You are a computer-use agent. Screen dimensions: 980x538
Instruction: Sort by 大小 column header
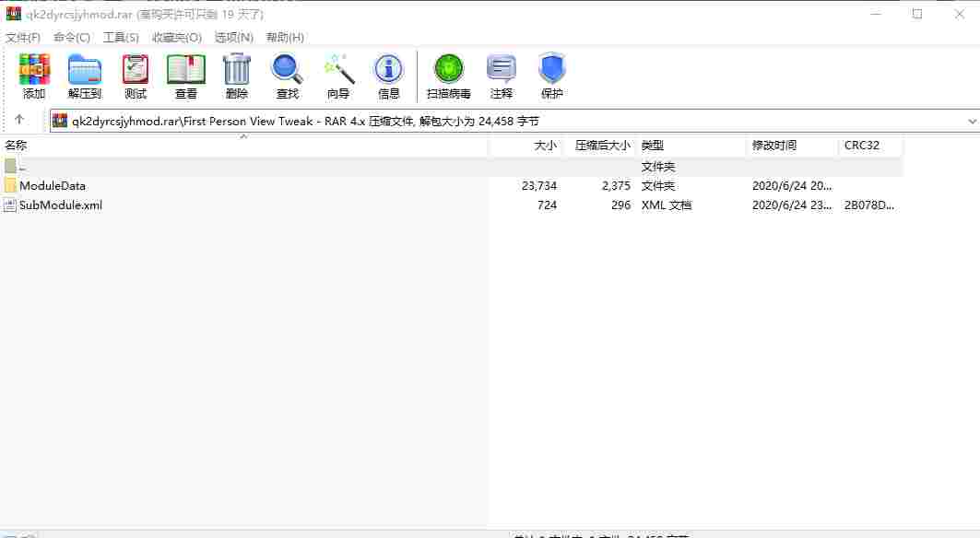click(525, 146)
